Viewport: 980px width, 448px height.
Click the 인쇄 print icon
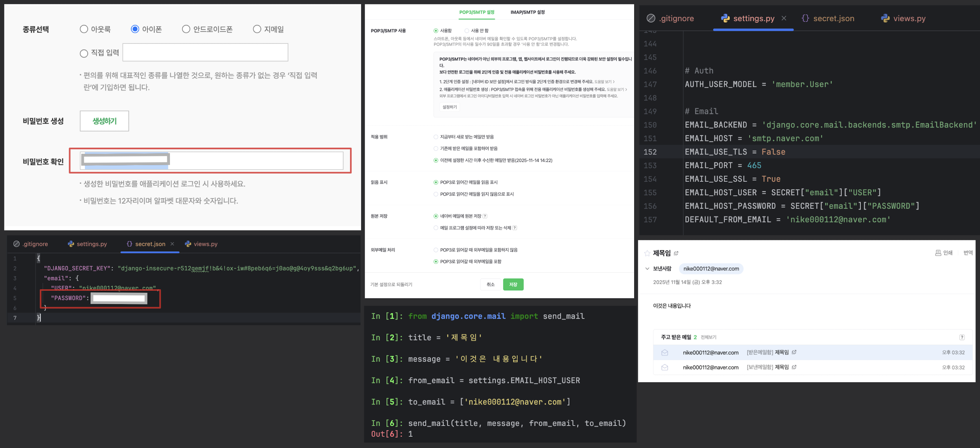pyautogui.click(x=938, y=253)
